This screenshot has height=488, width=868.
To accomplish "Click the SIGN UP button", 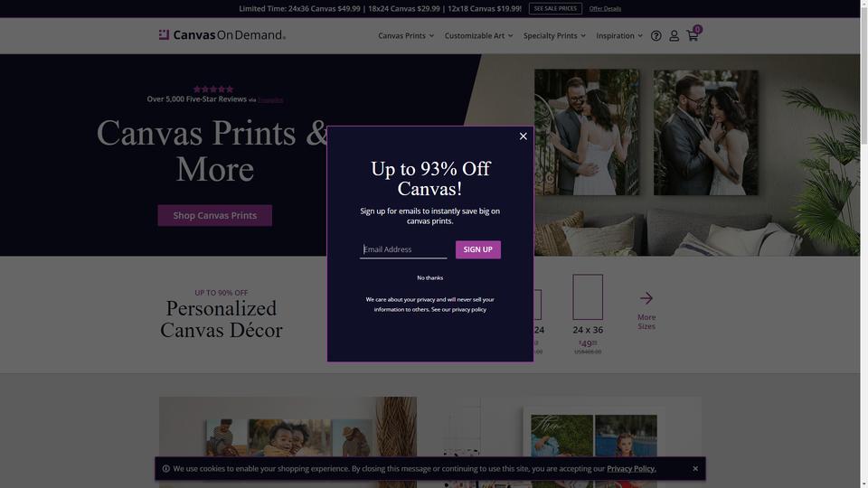I will click(x=477, y=249).
